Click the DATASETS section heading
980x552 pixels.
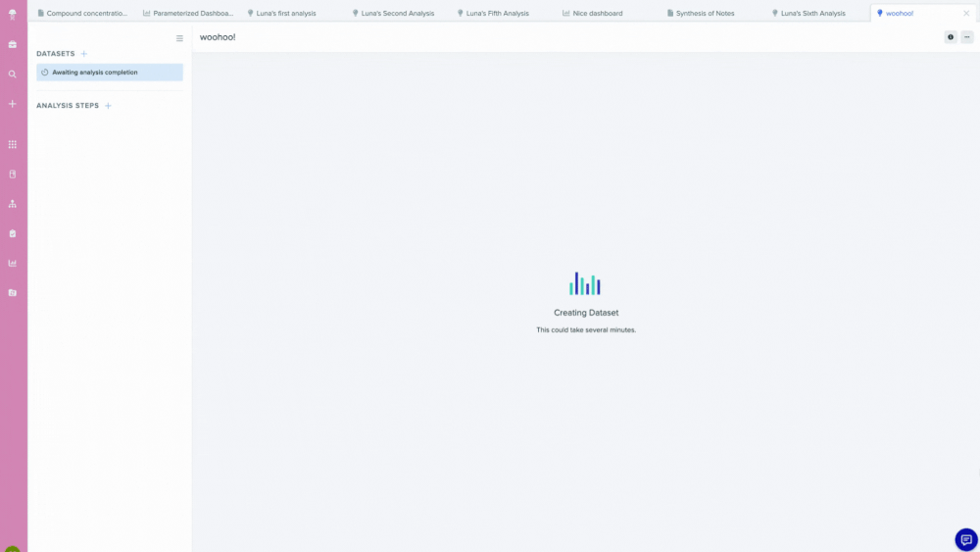point(56,54)
